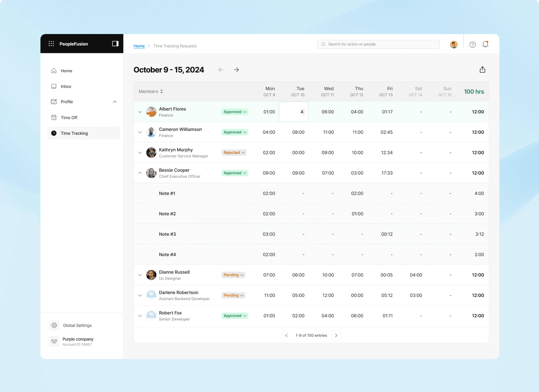
Task: Expand Albert Flores row details
Action: 140,112
